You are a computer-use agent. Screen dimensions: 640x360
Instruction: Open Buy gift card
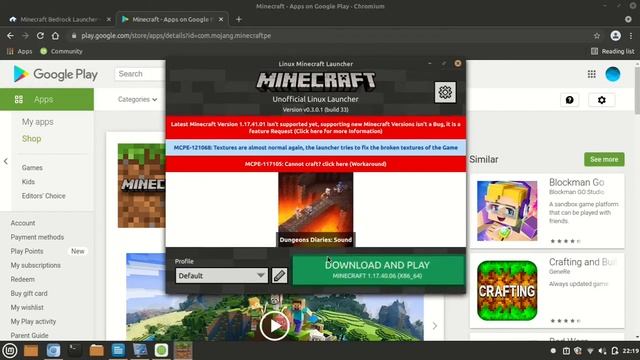point(29,293)
